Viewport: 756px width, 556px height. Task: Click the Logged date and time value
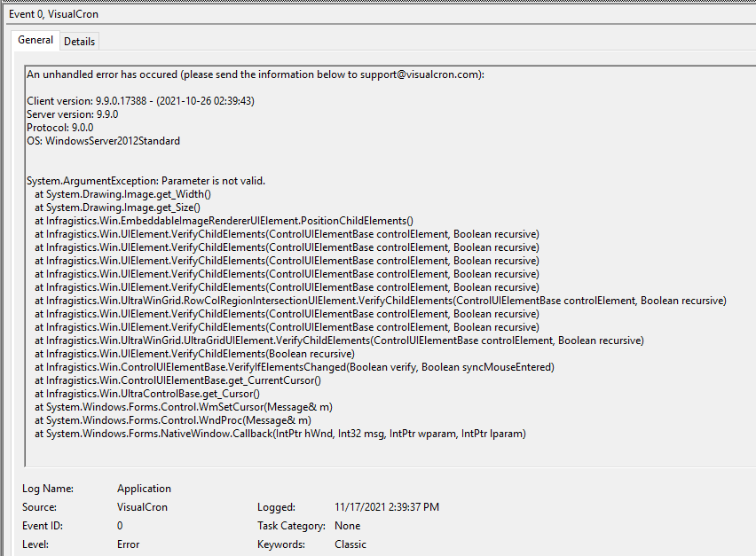[x=386, y=507]
